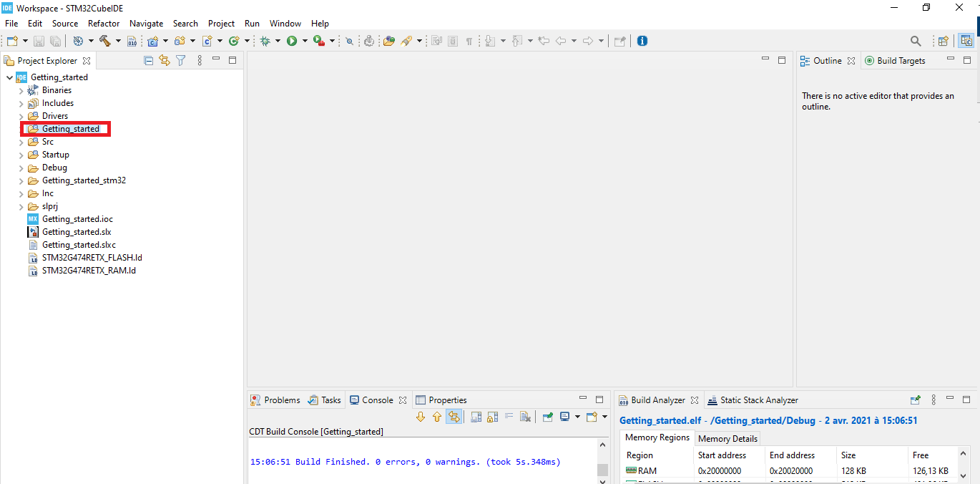
Task: Switch to the Build Targets tab
Action: pyautogui.click(x=895, y=61)
